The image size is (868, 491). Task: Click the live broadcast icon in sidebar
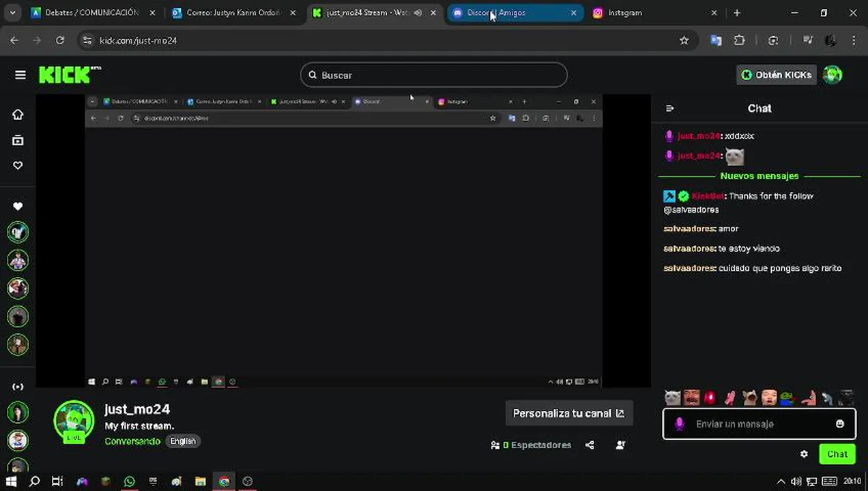coord(18,387)
